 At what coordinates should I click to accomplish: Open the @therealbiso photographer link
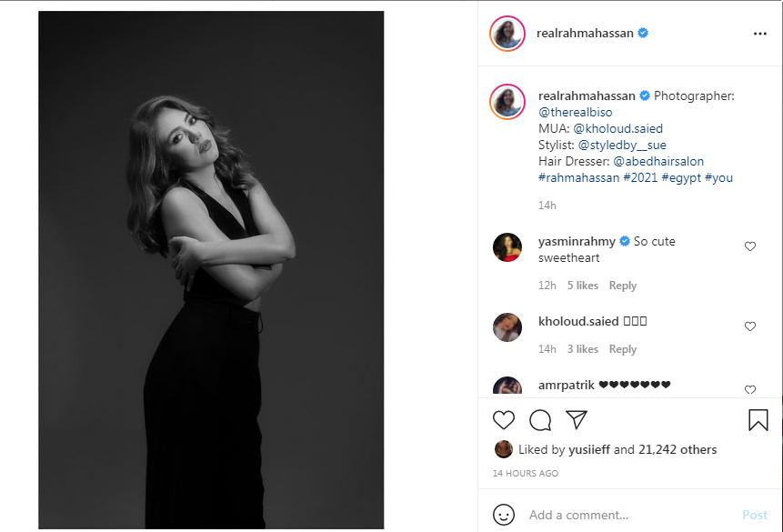[x=576, y=112]
